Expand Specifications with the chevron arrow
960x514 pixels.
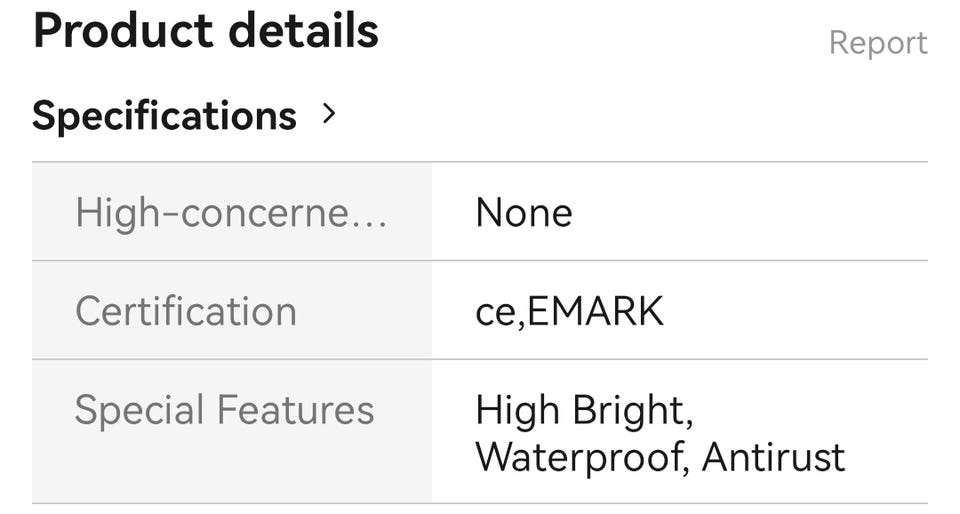click(x=330, y=115)
